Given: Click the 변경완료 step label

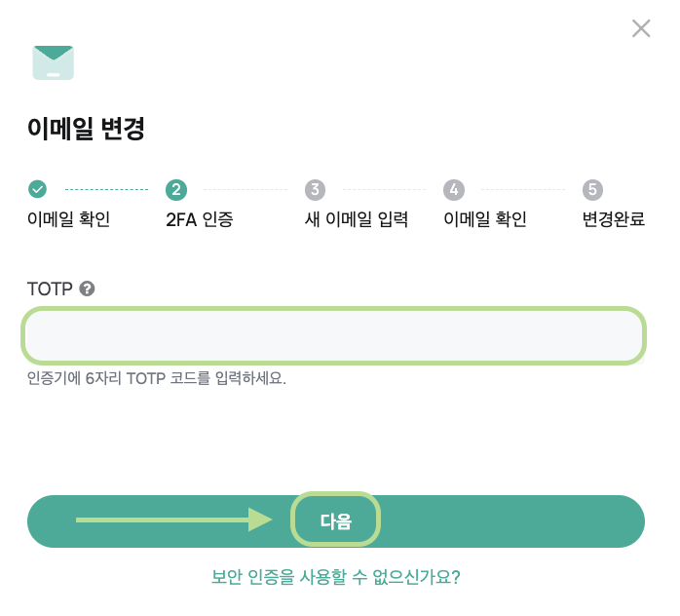Looking at the screenshot, I should [x=613, y=219].
